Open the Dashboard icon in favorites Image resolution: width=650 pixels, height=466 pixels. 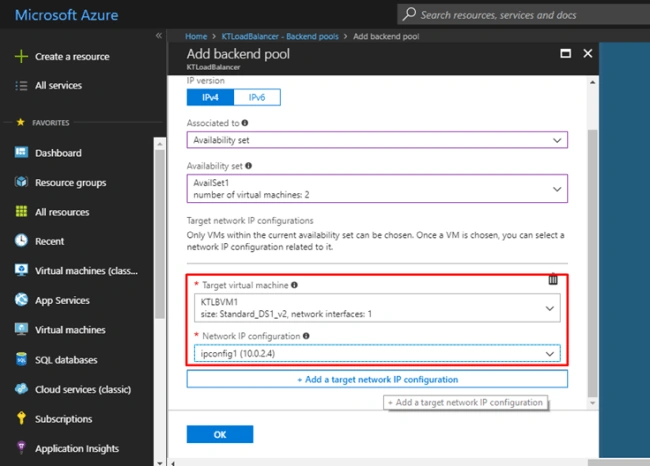coord(21,152)
